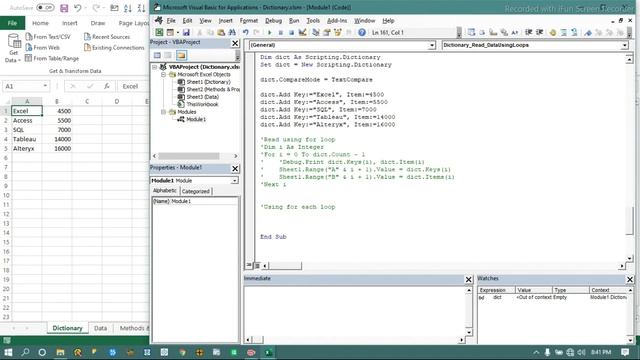Select the Data sheet tab in Excel
Viewport: 640px width, 360px height.
tap(100, 328)
